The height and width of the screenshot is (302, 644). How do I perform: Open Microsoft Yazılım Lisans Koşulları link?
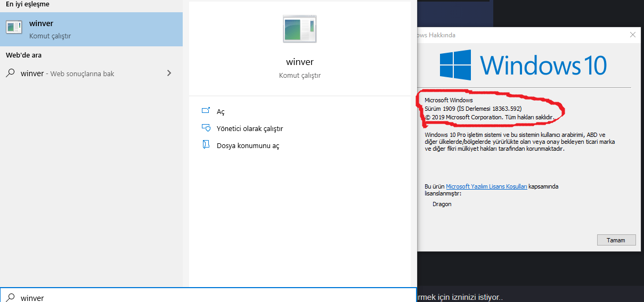pos(486,186)
